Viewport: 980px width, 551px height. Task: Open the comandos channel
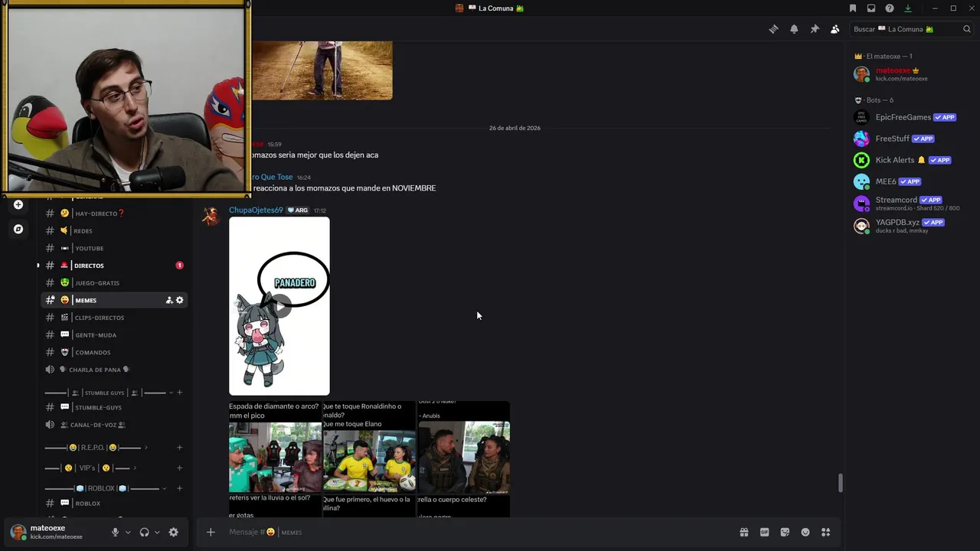[115, 352]
